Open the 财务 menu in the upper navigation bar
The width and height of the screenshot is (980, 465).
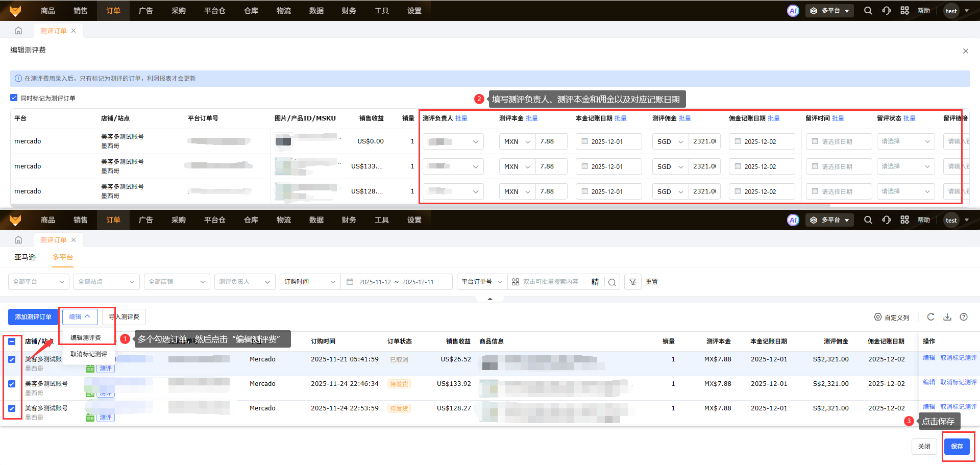pos(349,11)
